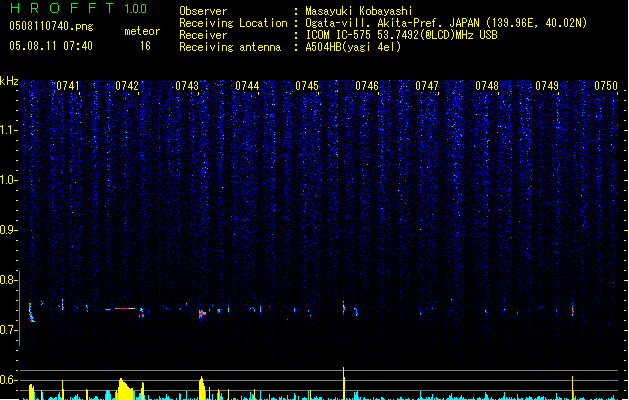629x400 pixels.
Task: Click the bright echo burst just after 0743
Action: pos(202,313)
